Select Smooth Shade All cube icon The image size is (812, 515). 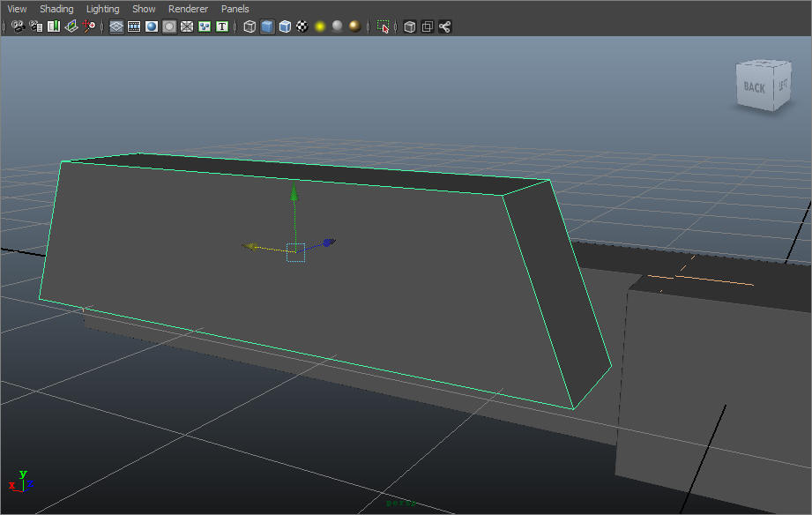click(x=267, y=26)
